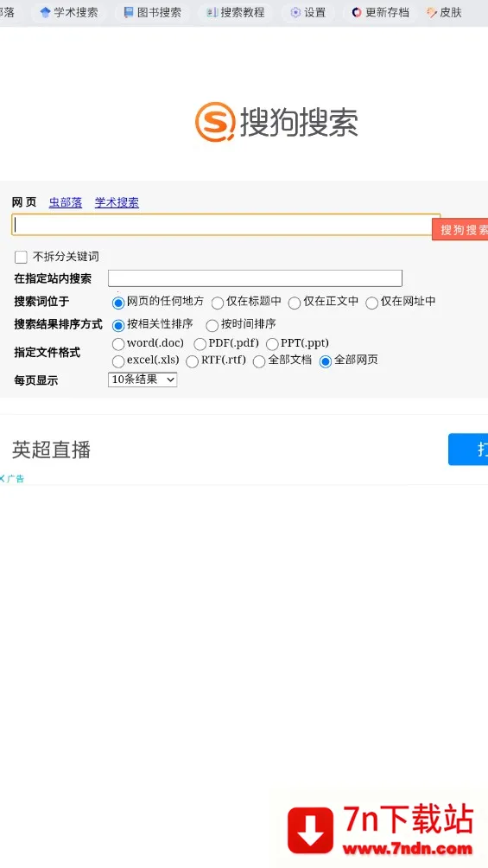Select word(.doc) file format

pos(117,344)
